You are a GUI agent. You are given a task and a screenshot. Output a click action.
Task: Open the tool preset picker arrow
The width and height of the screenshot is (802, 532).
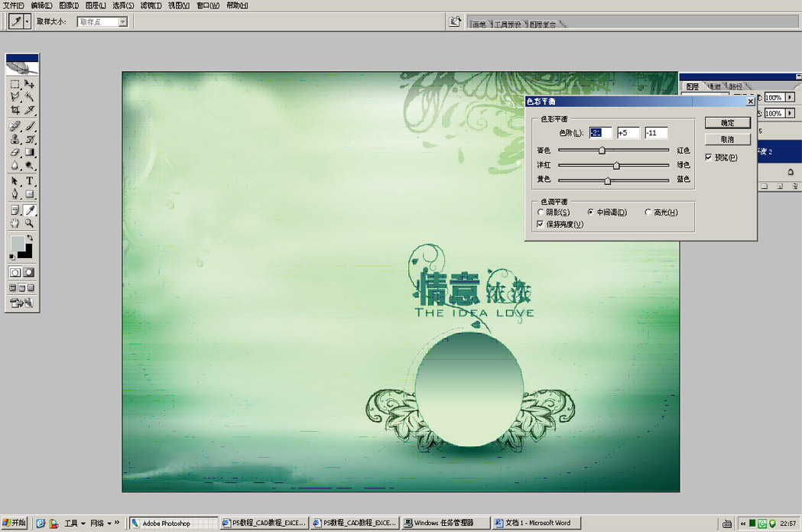[28, 22]
